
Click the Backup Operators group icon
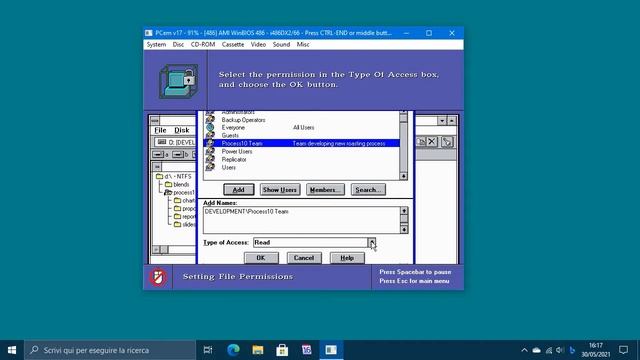click(210, 120)
